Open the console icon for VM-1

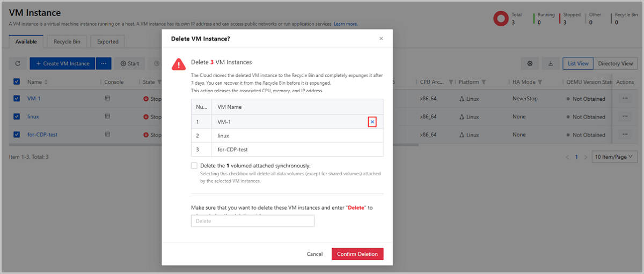(x=107, y=99)
